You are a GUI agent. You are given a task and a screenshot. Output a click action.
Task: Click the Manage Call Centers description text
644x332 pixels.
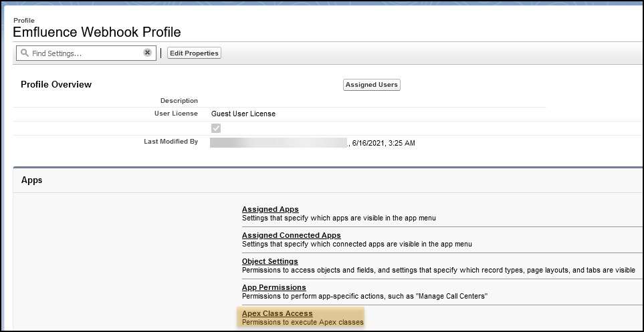pos(364,296)
